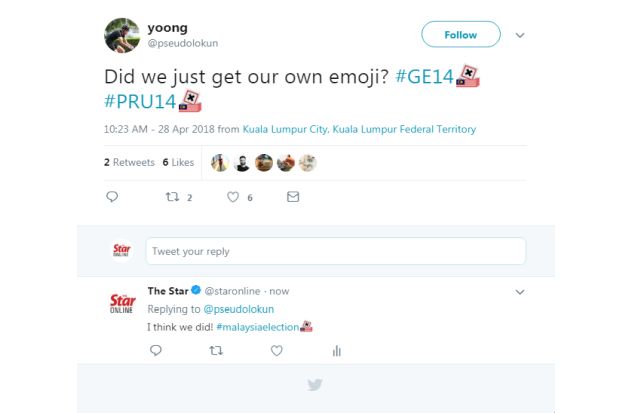Open more options chevron on yoong's tweet
640x413 pixels.
click(x=520, y=35)
